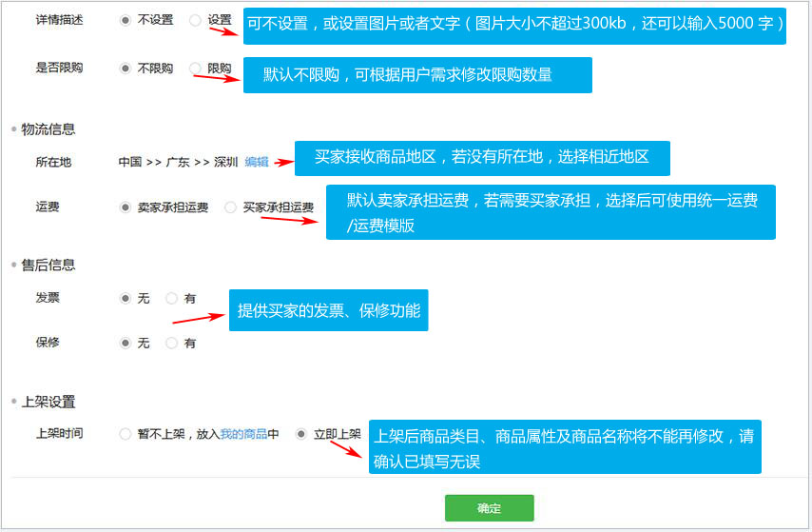
Task: Click the 详情描述 field label
Action: [59, 20]
